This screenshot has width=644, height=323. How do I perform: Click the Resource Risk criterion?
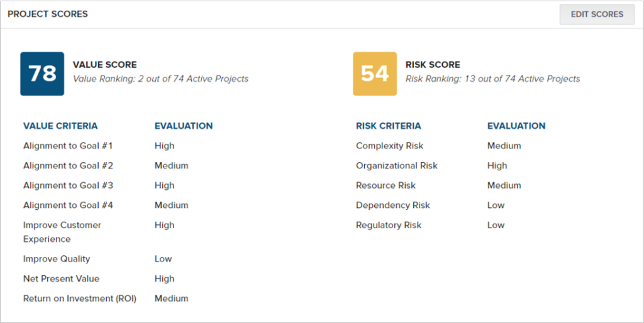click(x=386, y=185)
